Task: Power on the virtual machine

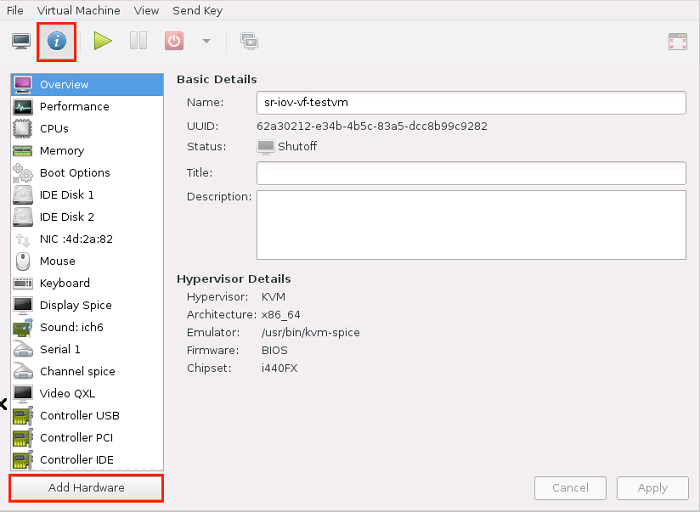Action: (103, 41)
